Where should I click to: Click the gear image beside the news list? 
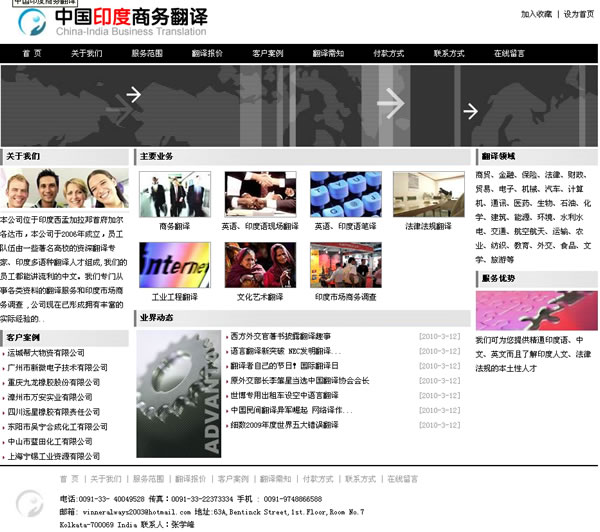[x=178, y=379]
